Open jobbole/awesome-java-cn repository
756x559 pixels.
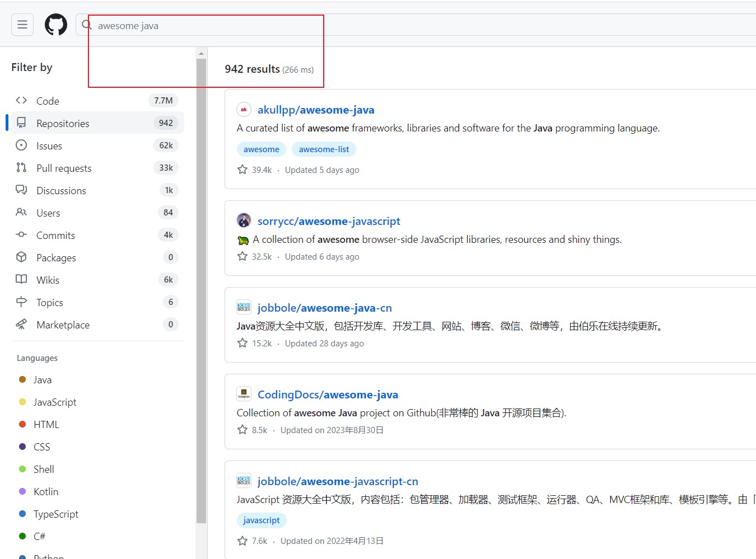[x=325, y=308]
